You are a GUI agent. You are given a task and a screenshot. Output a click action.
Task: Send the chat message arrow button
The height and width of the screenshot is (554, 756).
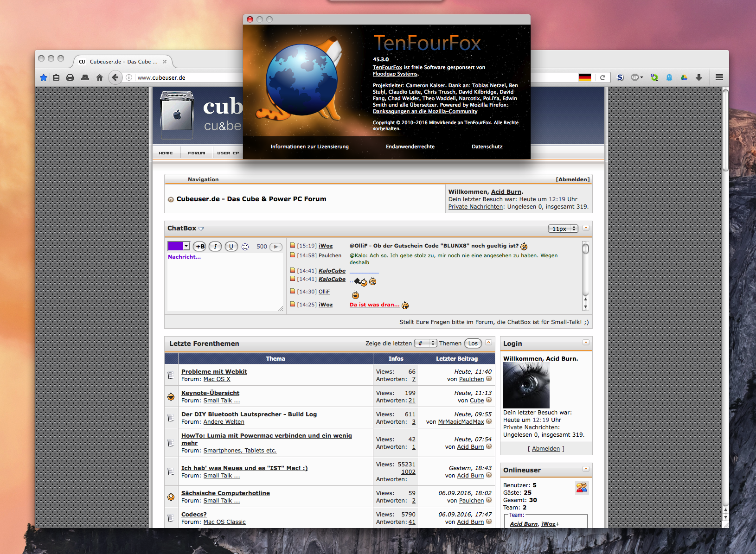(x=276, y=247)
